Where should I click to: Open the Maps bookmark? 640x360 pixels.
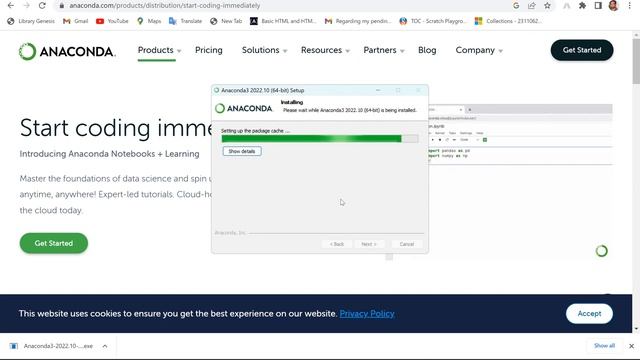[149, 21]
